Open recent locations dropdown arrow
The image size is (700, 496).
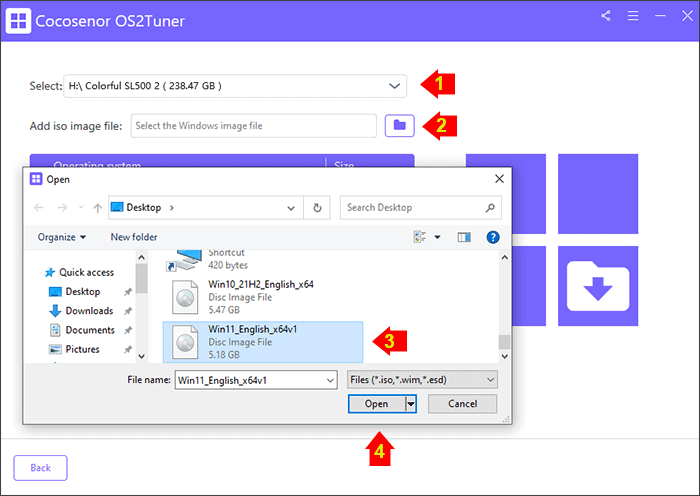tap(81, 208)
